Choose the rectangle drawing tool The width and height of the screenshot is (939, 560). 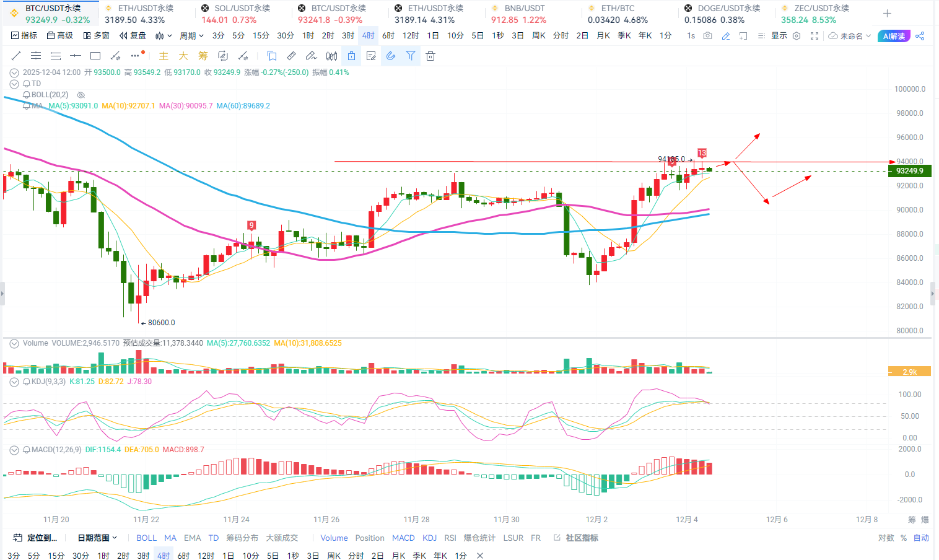(95, 56)
